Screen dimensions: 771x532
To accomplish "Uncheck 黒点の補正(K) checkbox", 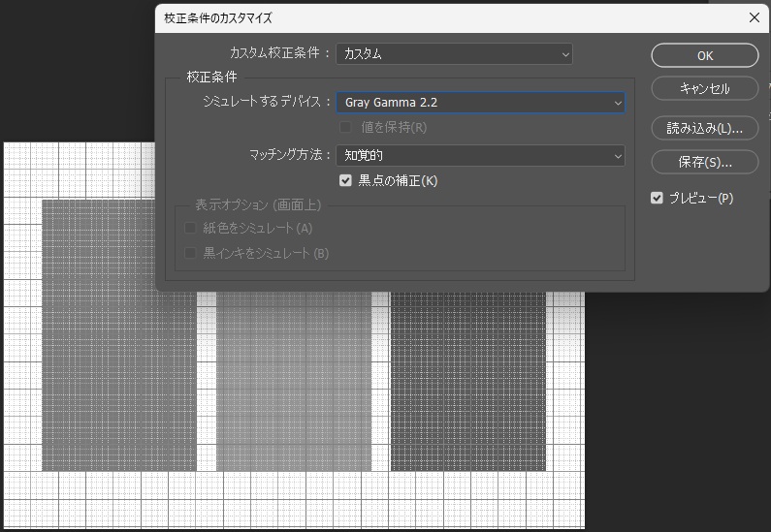I will click(345, 180).
